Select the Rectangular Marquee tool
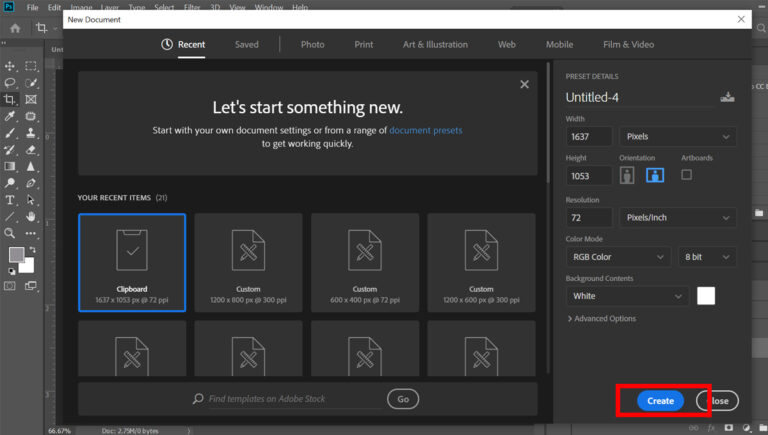Viewport: 768px width, 435px height. (31, 66)
